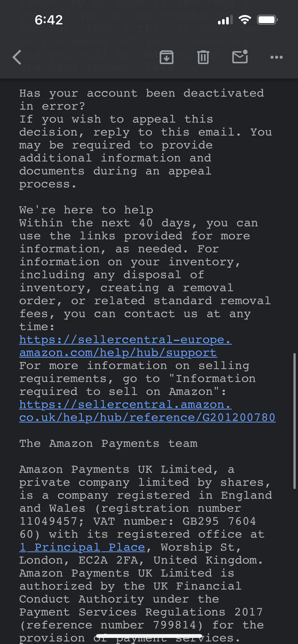Archive this email with the archive icon
This screenshot has height=644, width=298.
coord(167,57)
